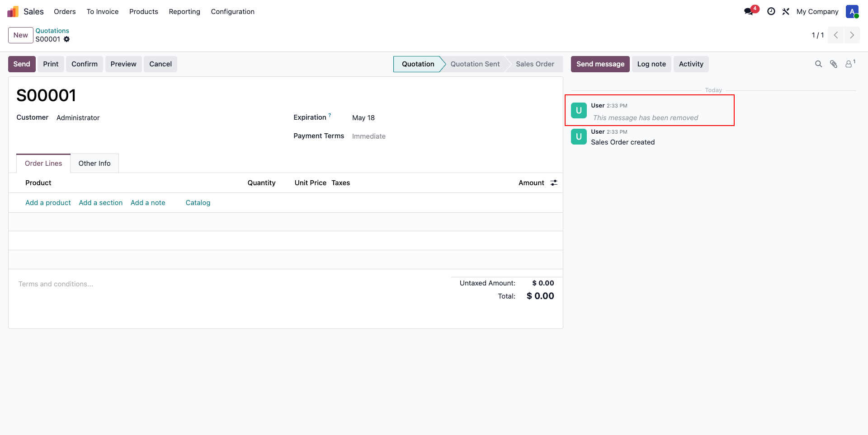Viewport: 868px width, 435px height.
Task: Click the gear icon next to S00001
Action: click(66, 39)
